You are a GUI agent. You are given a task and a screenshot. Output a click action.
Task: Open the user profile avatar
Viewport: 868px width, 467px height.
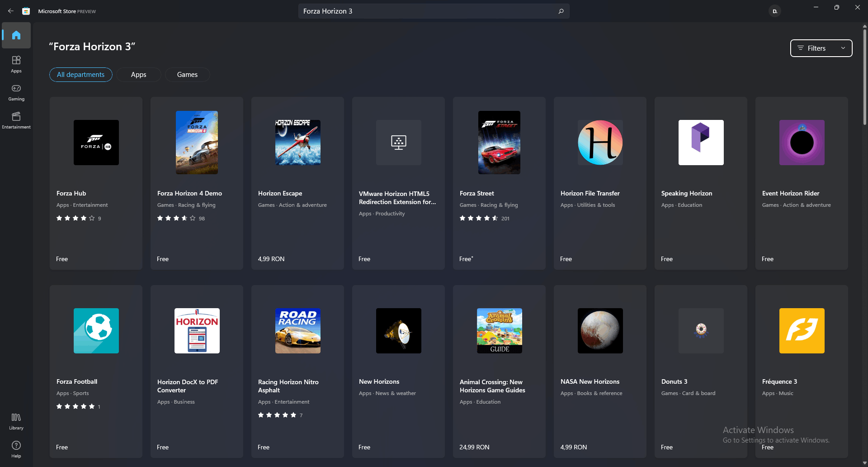(775, 11)
